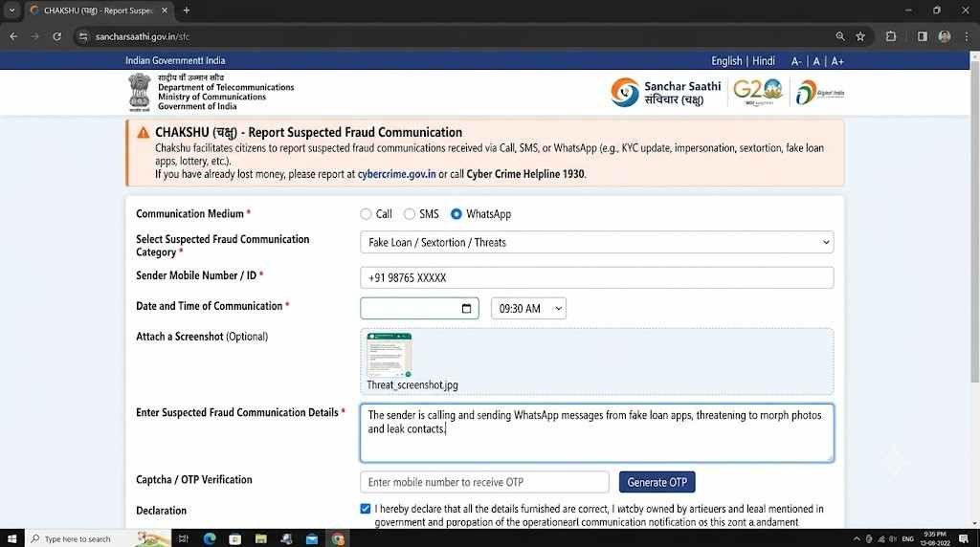This screenshot has width=980, height=547.
Task: Click the mobile number OTP field
Action: pyautogui.click(x=484, y=482)
